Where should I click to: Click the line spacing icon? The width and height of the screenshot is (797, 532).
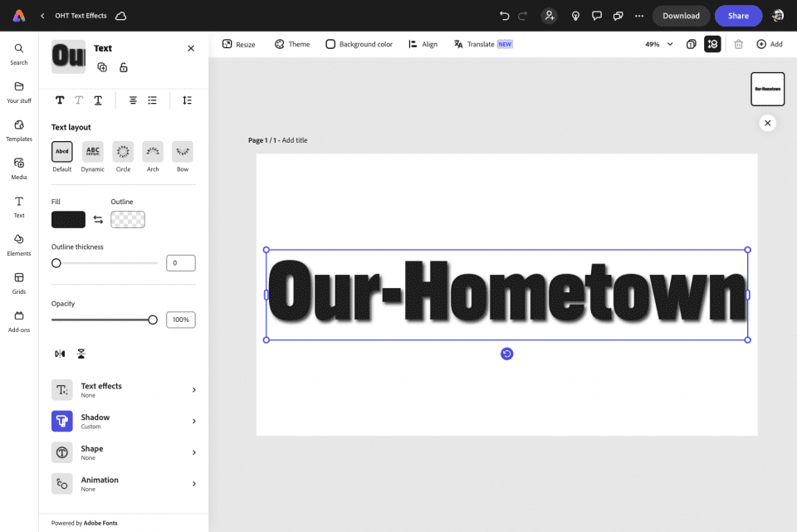187,100
